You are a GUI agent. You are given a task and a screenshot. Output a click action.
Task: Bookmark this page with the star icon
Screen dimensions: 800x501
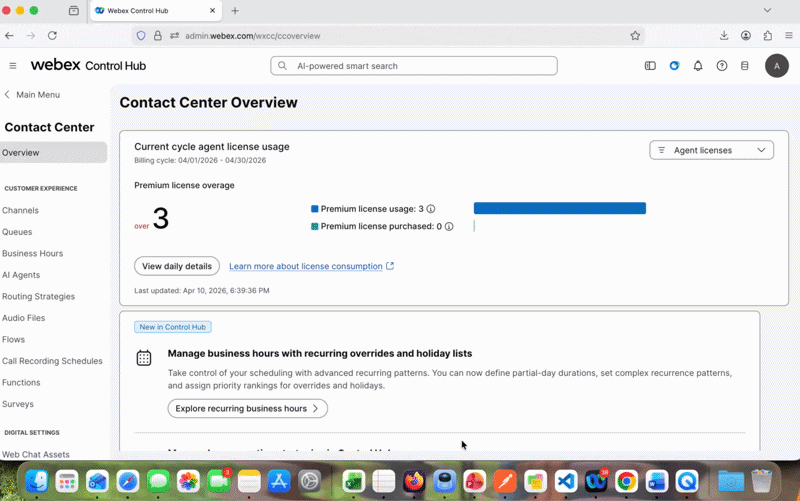635,36
